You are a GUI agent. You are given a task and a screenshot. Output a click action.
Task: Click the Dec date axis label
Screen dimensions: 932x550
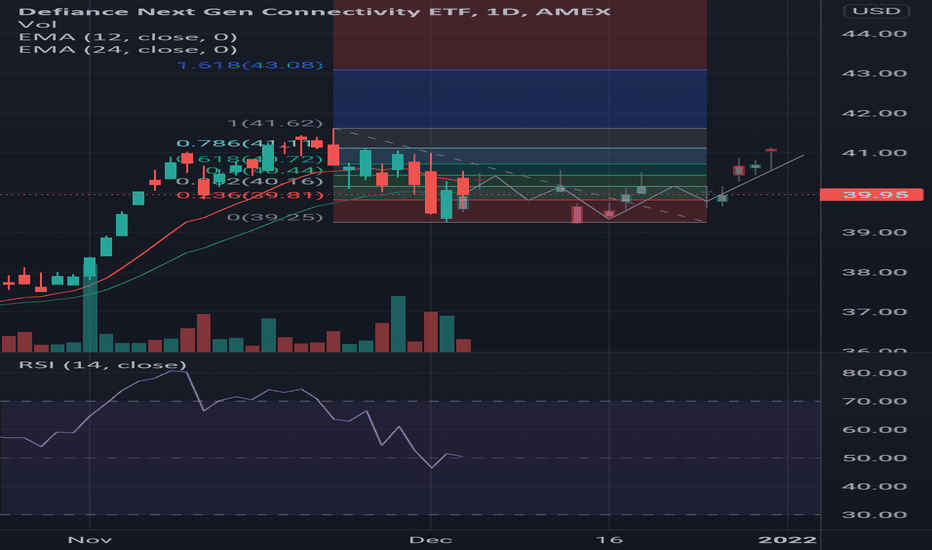[430, 540]
